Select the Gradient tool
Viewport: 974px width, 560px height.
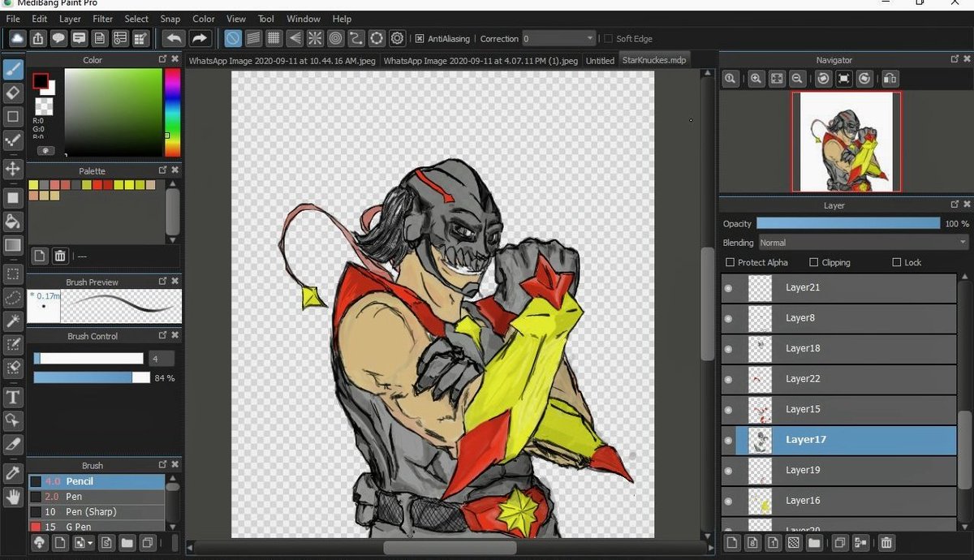click(13, 244)
